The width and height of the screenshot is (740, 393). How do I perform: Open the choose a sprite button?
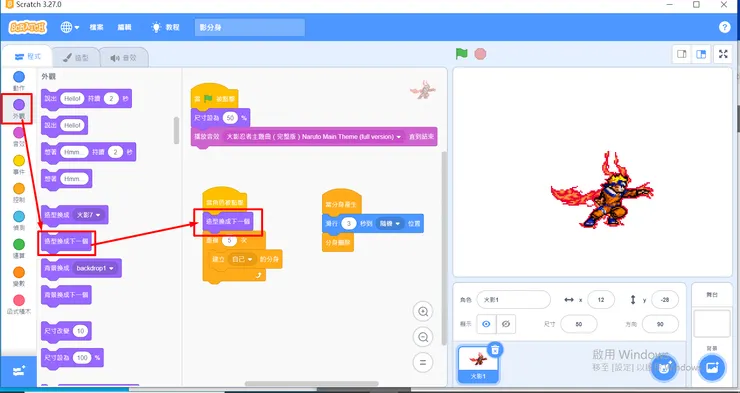pyautogui.click(x=664, y=368)
